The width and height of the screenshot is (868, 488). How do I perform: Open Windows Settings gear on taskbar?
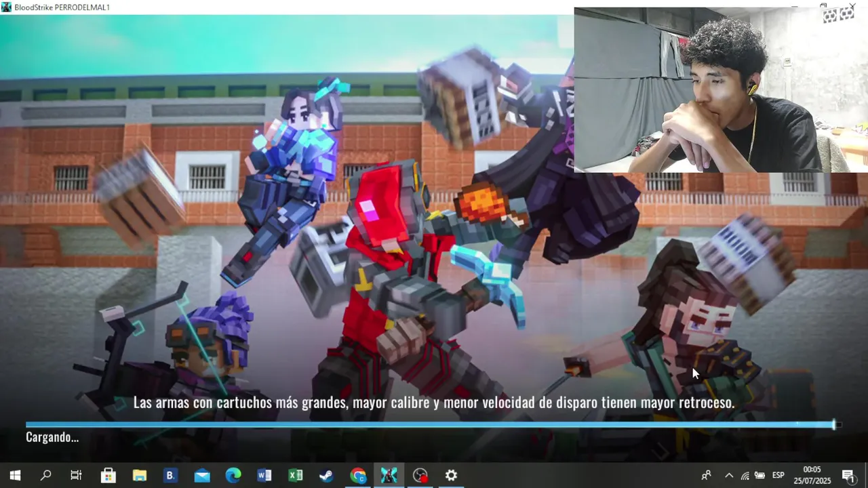pos(451,476)
